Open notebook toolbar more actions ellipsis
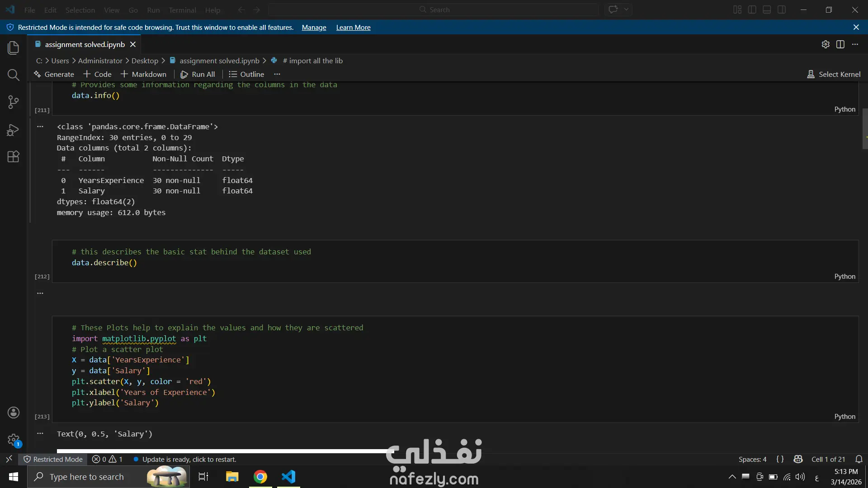Screen dimensions: 868x488 (277, 74)
